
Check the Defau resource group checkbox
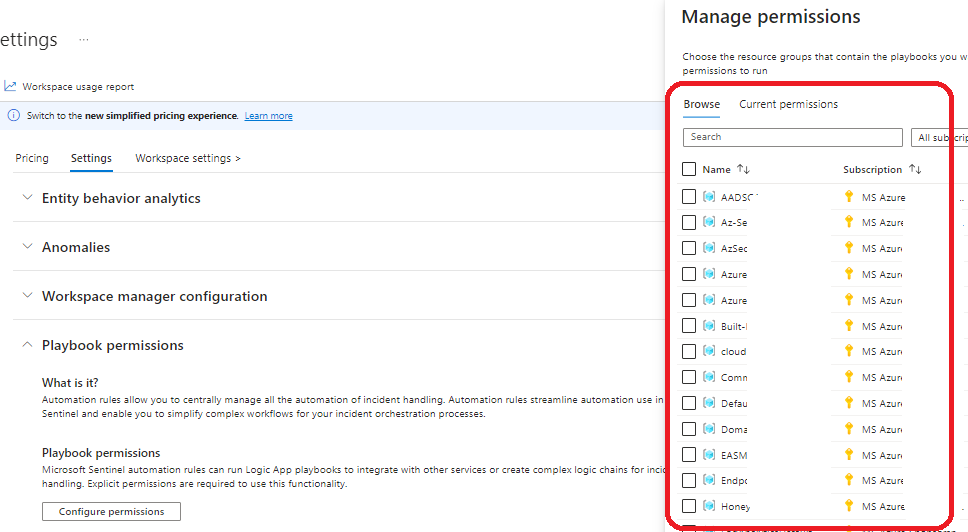point(689,403)
